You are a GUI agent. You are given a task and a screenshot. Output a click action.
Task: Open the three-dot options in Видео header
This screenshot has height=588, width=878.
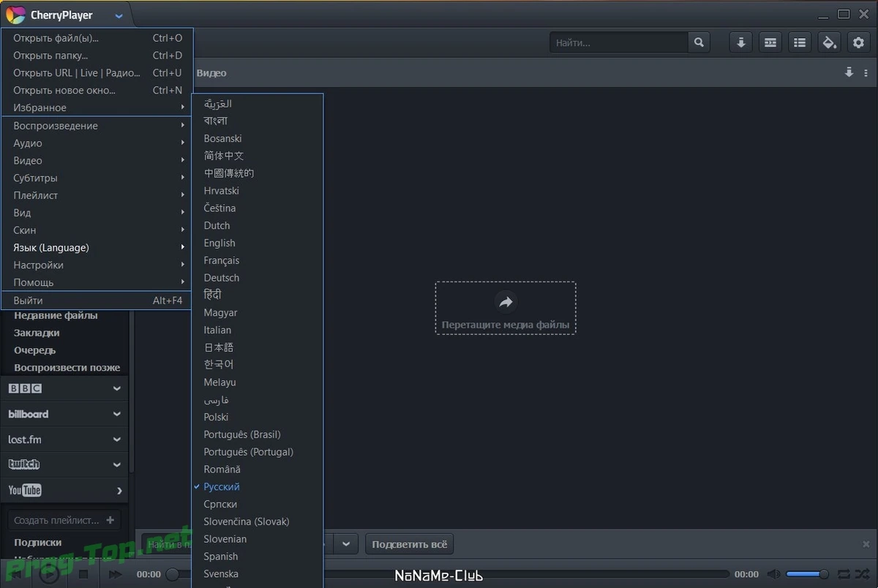[866, 72]
